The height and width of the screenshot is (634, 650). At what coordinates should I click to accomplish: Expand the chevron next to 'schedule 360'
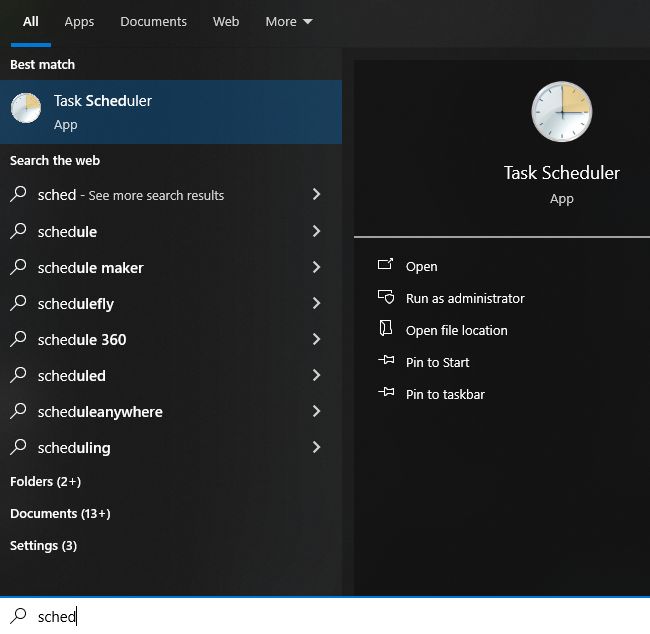pos(316,339)
